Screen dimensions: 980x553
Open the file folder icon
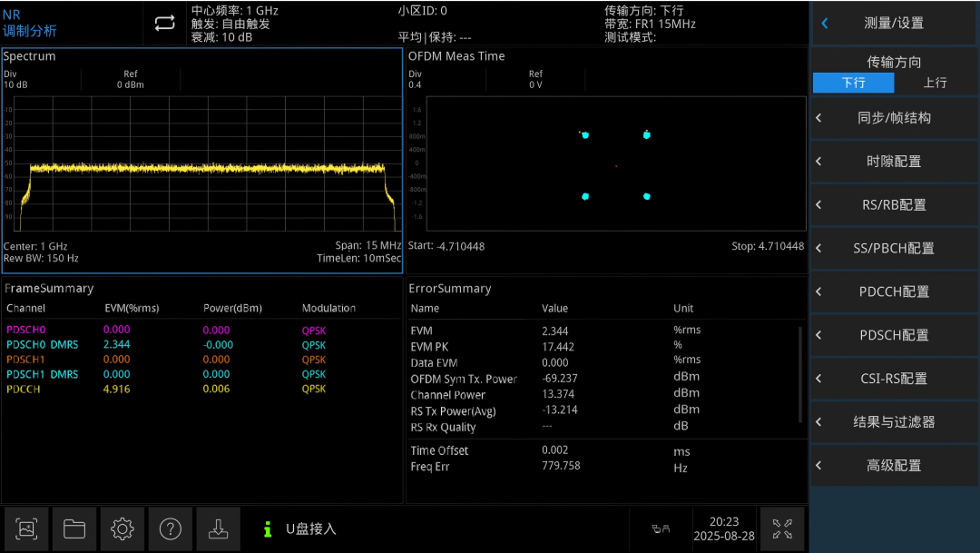click(74, 528)
